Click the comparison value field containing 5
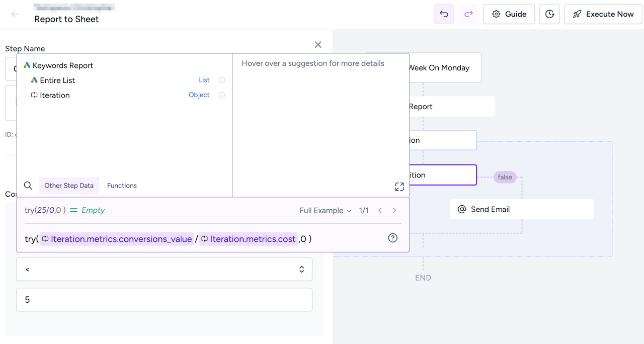This screenshot has width=644, height=344. (164, 300)
